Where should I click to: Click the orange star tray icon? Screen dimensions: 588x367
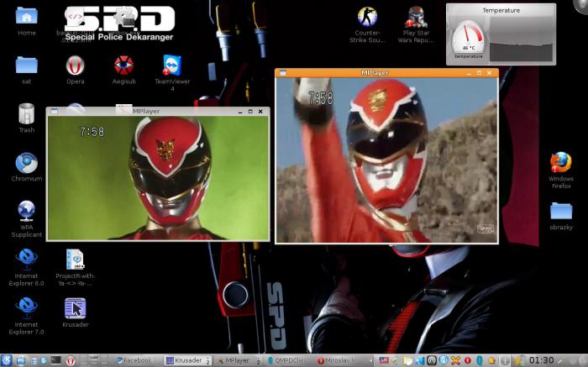[491, 360]
